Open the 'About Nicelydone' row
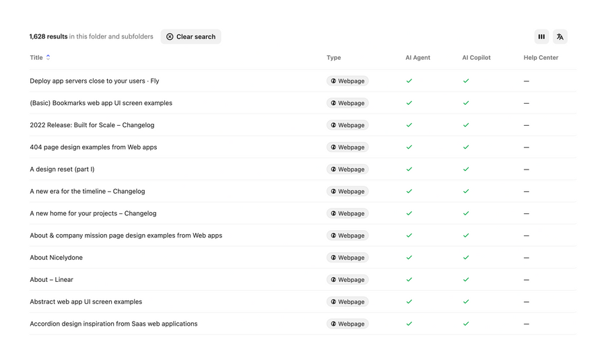Viewport: 606px width, 364px height. click(302, 257)
